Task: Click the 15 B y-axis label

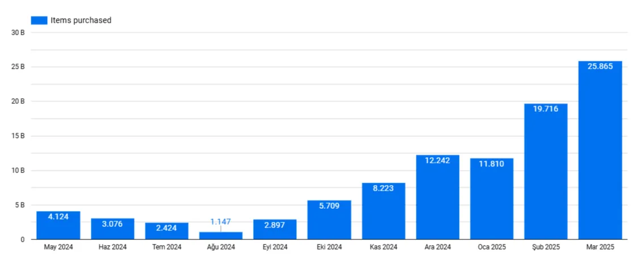Action: [18, 136]
